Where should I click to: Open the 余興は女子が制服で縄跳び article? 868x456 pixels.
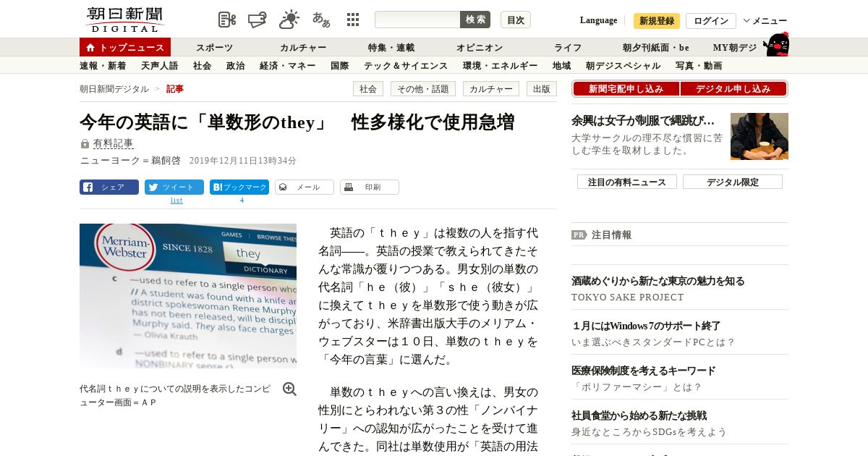[643, 120]
